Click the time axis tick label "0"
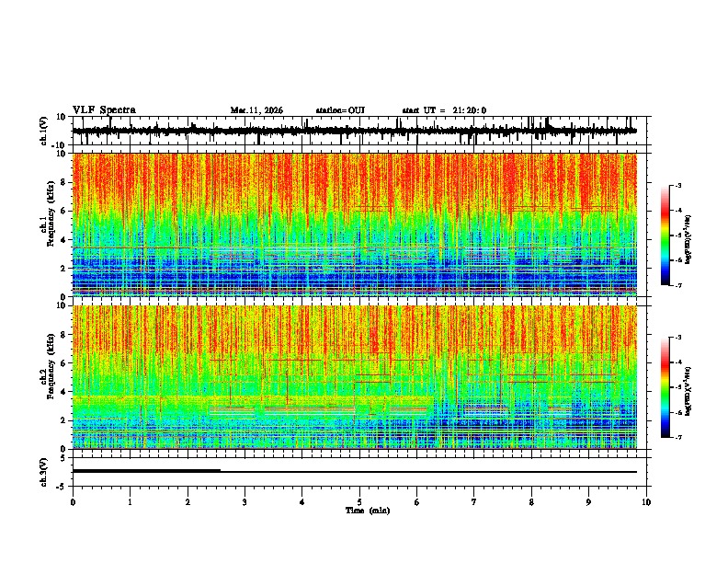728x563 pixels. (73, 502)
